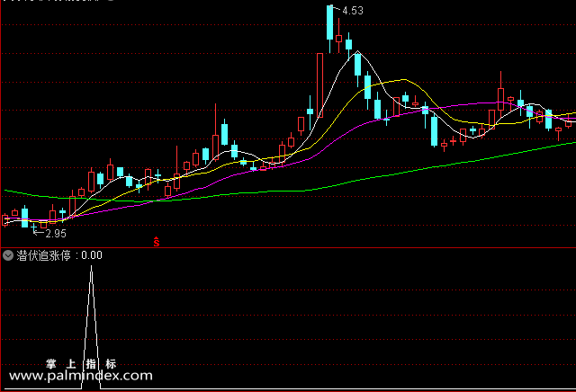
Task: Click the cyan candle marked 2.95 low
Action: 34,228
